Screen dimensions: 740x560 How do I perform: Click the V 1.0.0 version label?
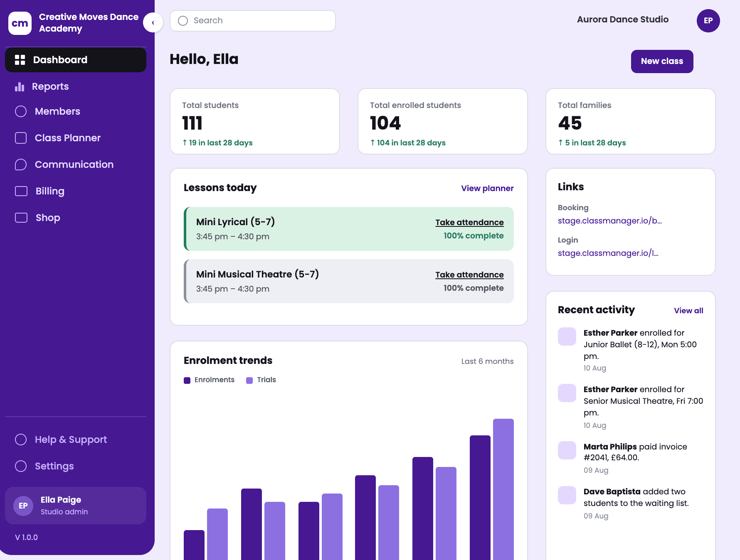(27, 537)
